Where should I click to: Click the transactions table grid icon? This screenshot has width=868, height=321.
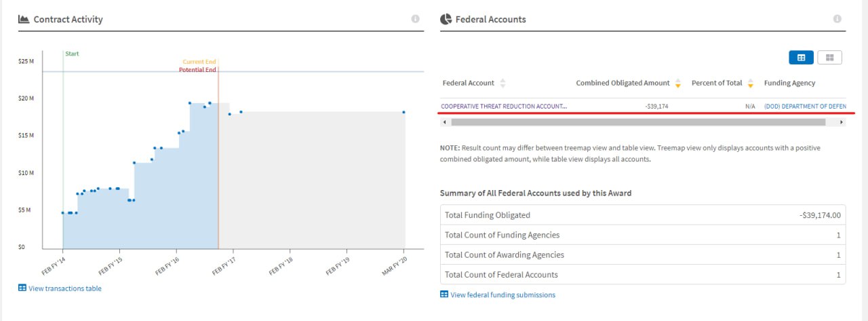tap(22, 288)
